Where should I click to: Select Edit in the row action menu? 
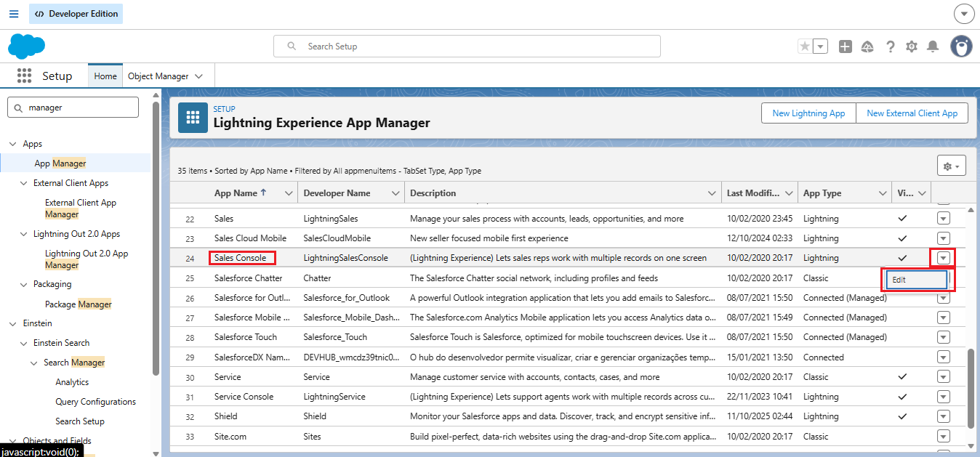coord(916,280)
